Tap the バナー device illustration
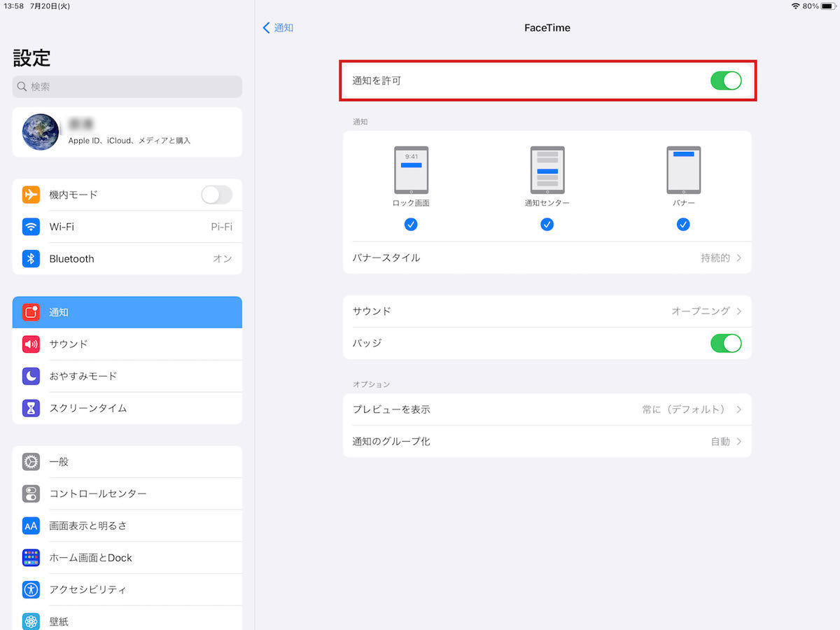Viewport: 840px width, 630px height. coord(683,170)
